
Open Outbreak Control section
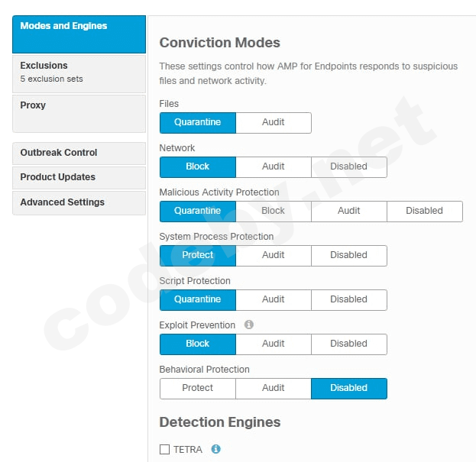[x=79, y=153]
